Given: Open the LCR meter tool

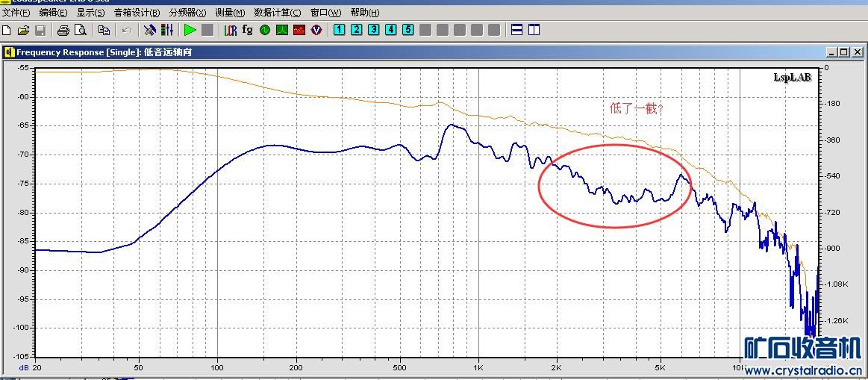Looking at the screenshot, I should [x=231, y=30].
